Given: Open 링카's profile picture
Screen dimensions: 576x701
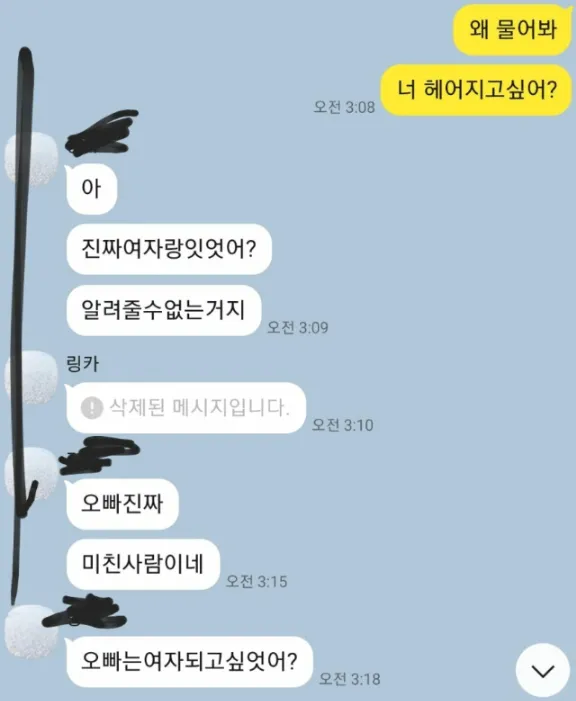Looking at the screenshot, I should pos(31,378).
